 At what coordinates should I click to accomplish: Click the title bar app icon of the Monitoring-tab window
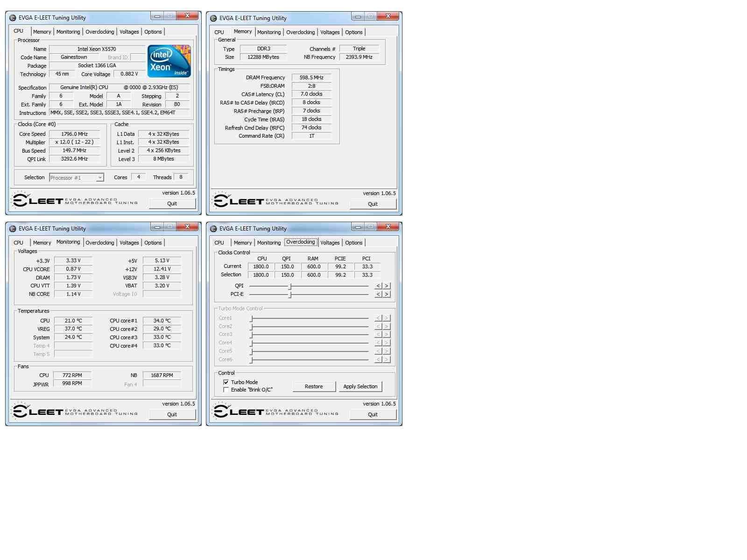[13, 229]
